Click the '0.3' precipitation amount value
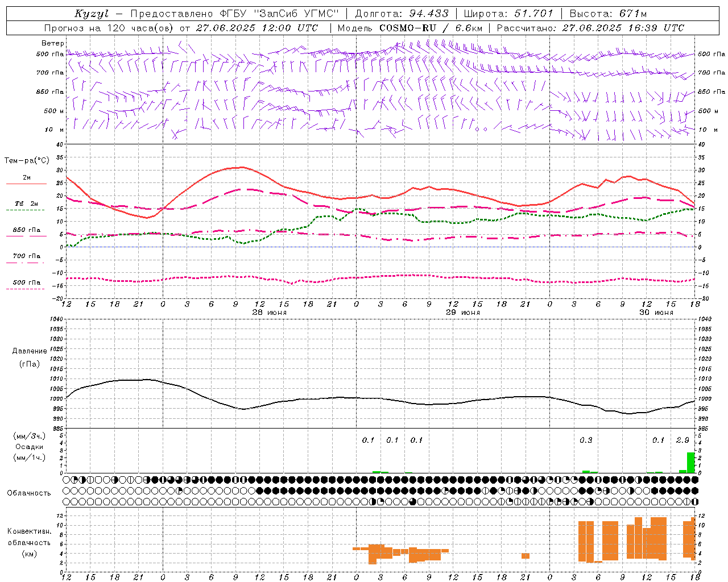The width and height of the screenshot is (728, 582). pos(586,440)
